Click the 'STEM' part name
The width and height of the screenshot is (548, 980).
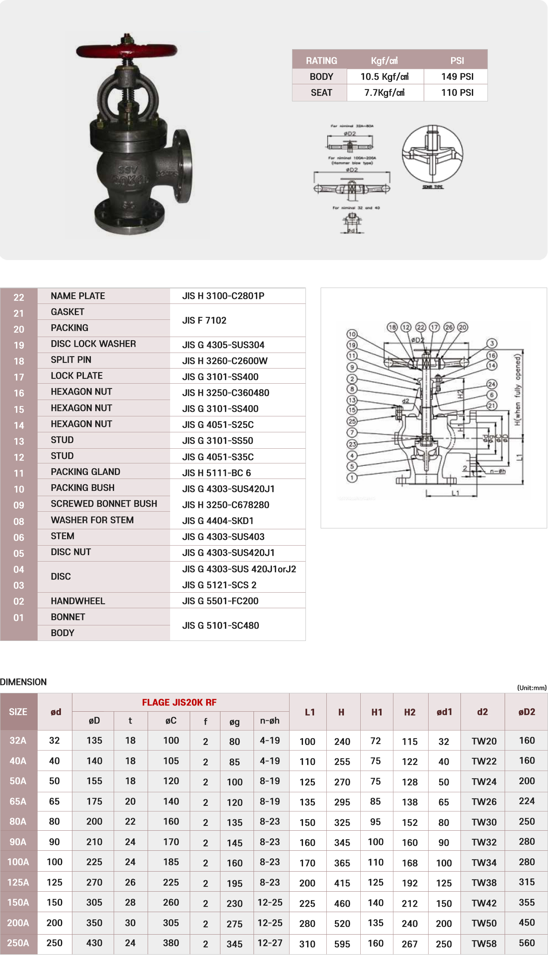[63, 536]
